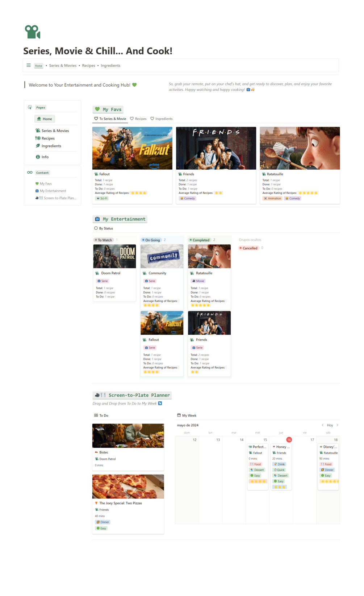
Task: Show the hidden Cancelled group
Action: (x=248, y=248)
